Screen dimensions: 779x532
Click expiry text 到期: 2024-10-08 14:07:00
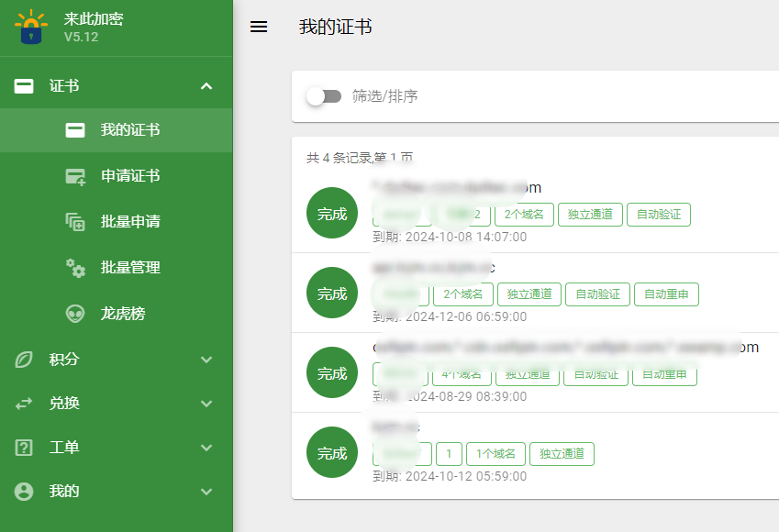(450, 237)
